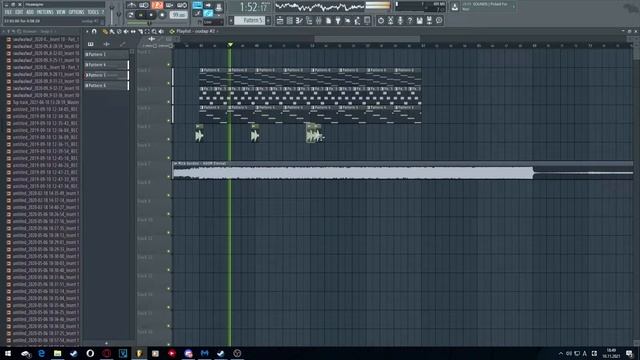Open help with the question mark icon
Screen dimensions: 640x360
(x=410, y=20)
